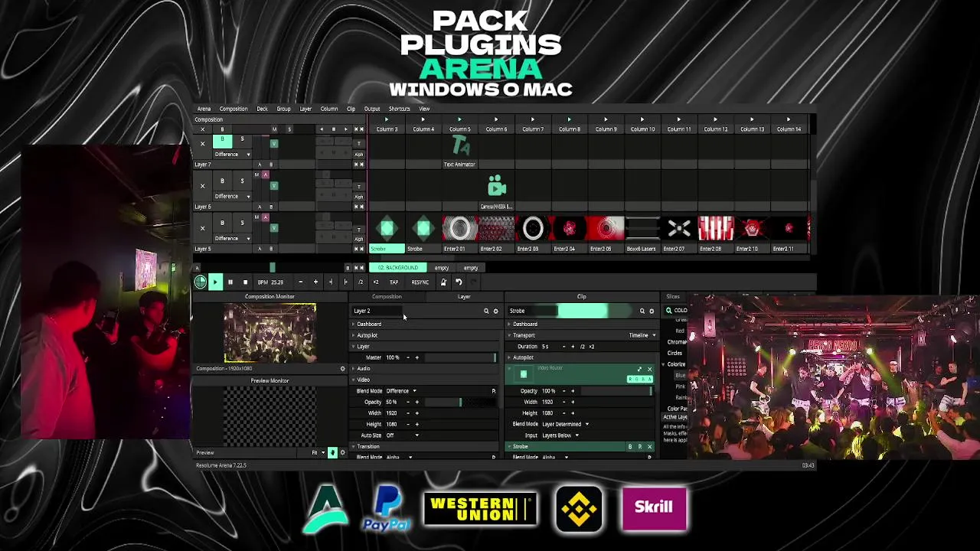Image resolution: width=980 pixels, height=551 pixels.
Task: Open Layer 7 Difference blend dropdown
Action: [232, 155]
